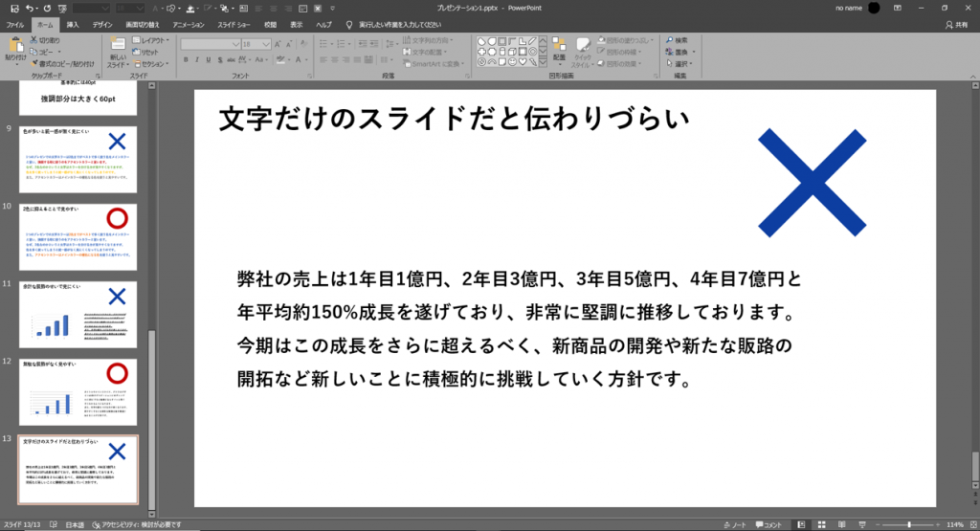Click the zoom slider in status bar
The image size is (980, 531).
[x=909, y=524]
